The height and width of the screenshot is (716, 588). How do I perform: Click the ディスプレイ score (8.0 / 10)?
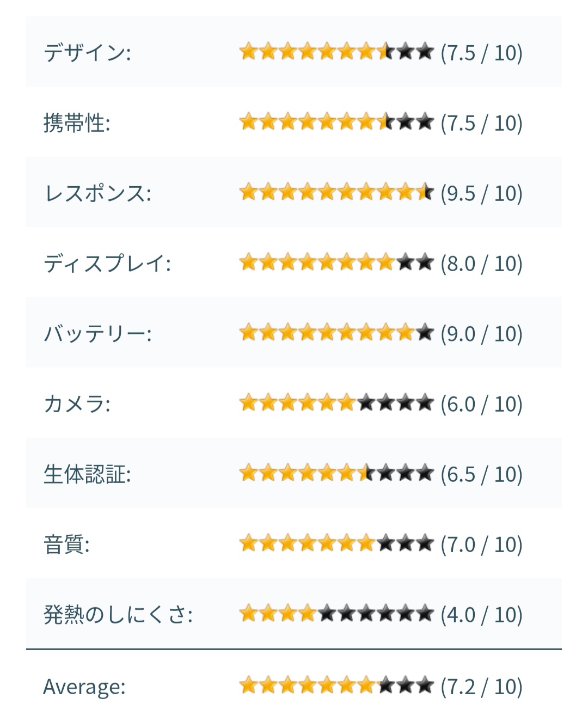coord(481,264)
